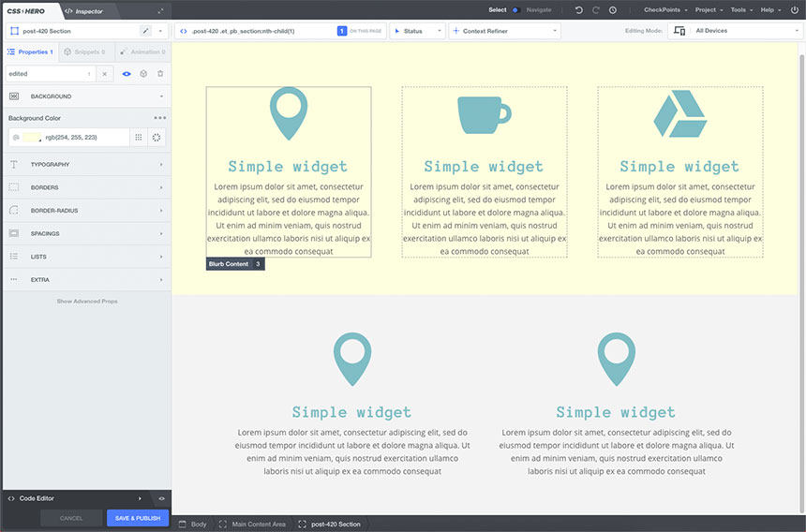
Task: Open the element selector dropdown arrow
Action: click(x=160, y=31)
